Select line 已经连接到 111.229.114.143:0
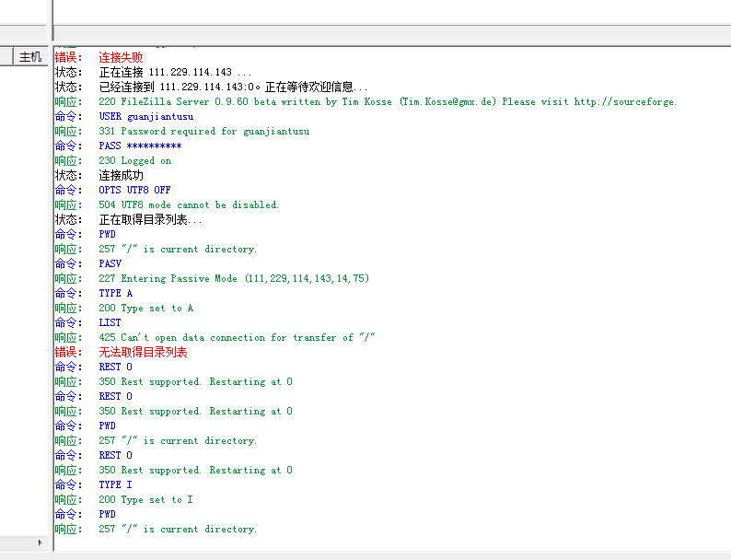731x560 pixels. point(211,87)
